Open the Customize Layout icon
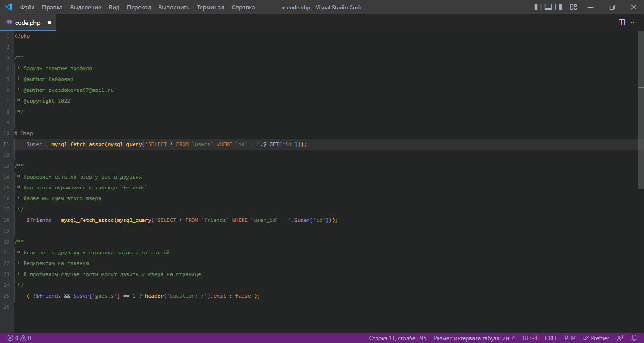Viewport: 644px width, 343px height. pos(573,7)
